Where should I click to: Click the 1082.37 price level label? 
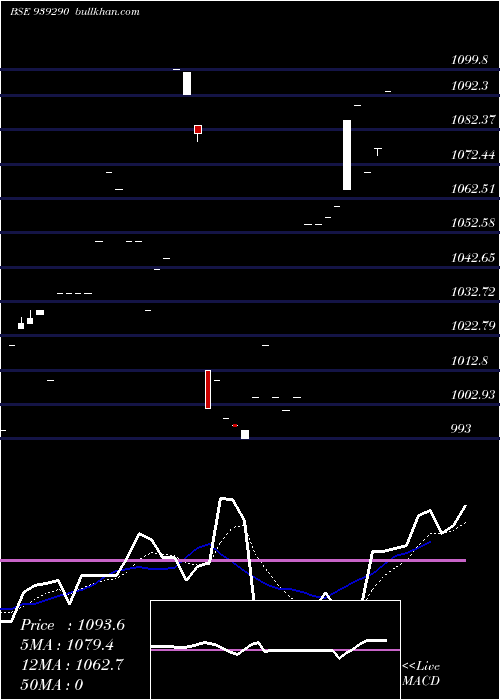pos(473,120)
